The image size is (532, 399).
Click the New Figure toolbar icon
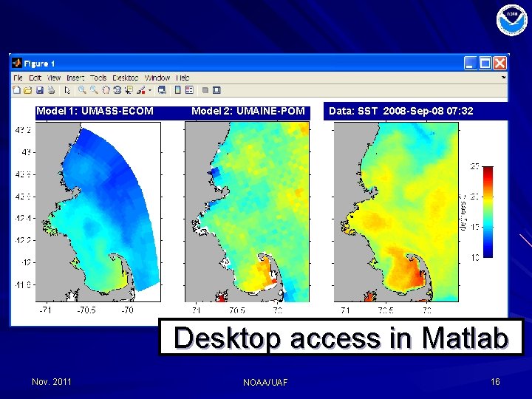(16, 90)
